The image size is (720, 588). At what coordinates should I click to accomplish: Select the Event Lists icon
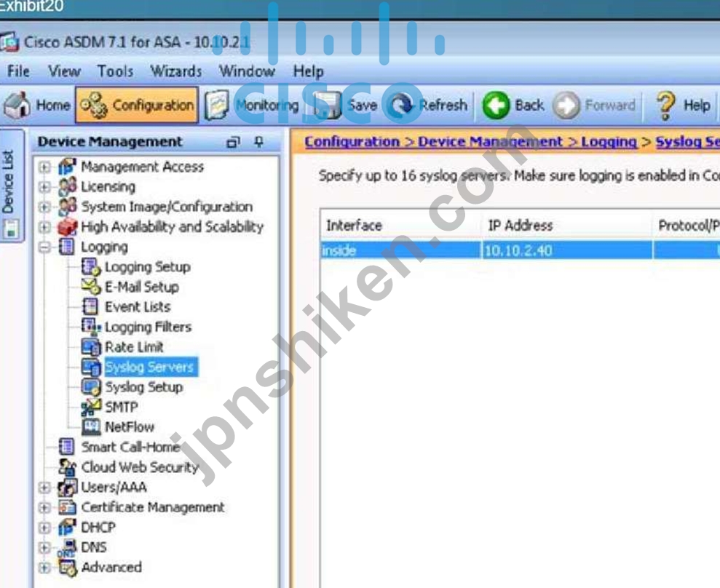[x=90, y=306]
